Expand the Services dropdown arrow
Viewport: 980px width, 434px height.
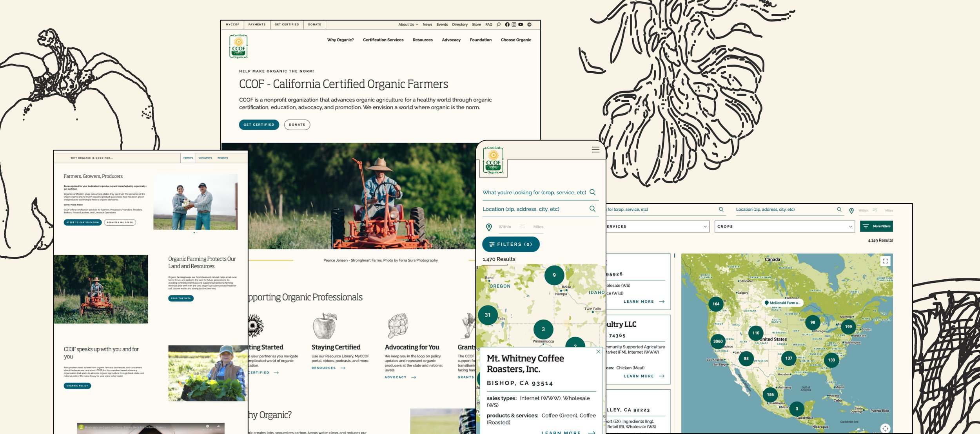(x=705, y=226)
